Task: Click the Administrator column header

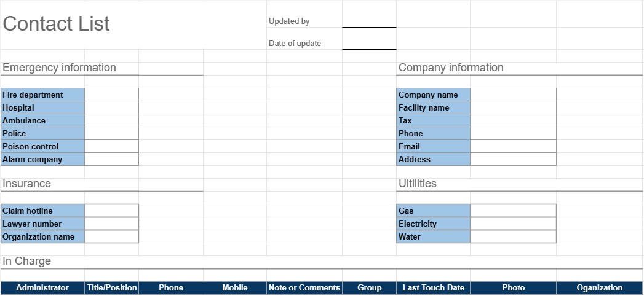Action: pos(42,287)
